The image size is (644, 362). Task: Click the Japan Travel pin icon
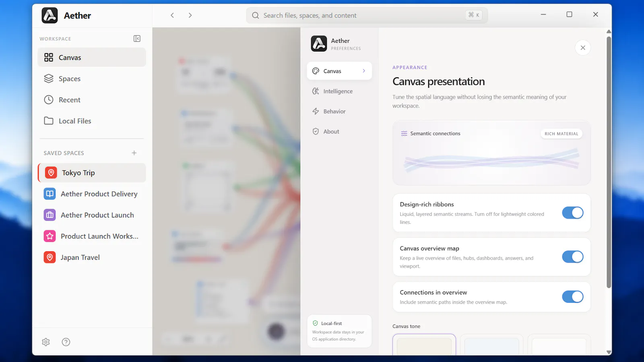(50, 257)
